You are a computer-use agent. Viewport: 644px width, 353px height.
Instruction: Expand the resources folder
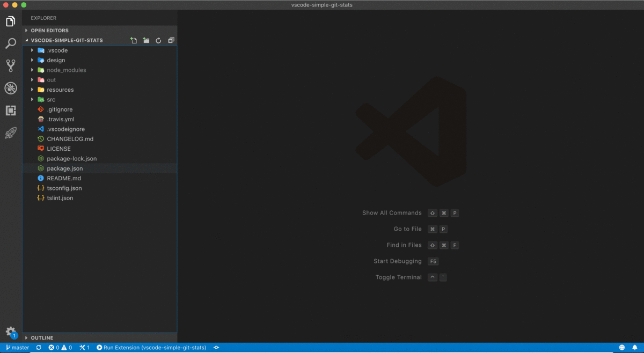tap(99, 90)
